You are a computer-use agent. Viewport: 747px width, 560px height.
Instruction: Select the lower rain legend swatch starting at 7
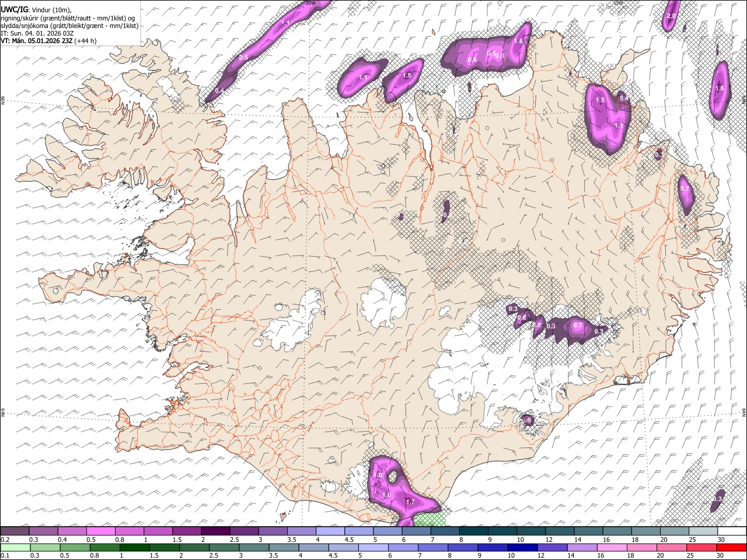pyautogui.click(x=434, y=547)
